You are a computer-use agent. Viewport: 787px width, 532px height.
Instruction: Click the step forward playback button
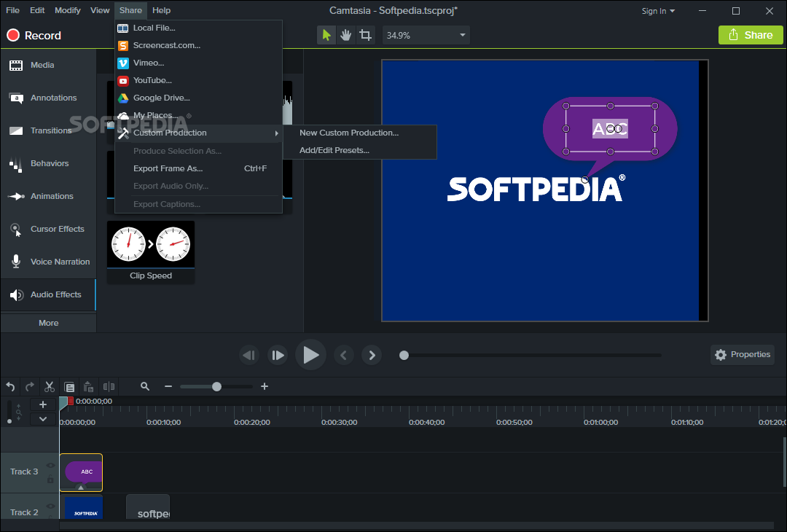point(278,356)
